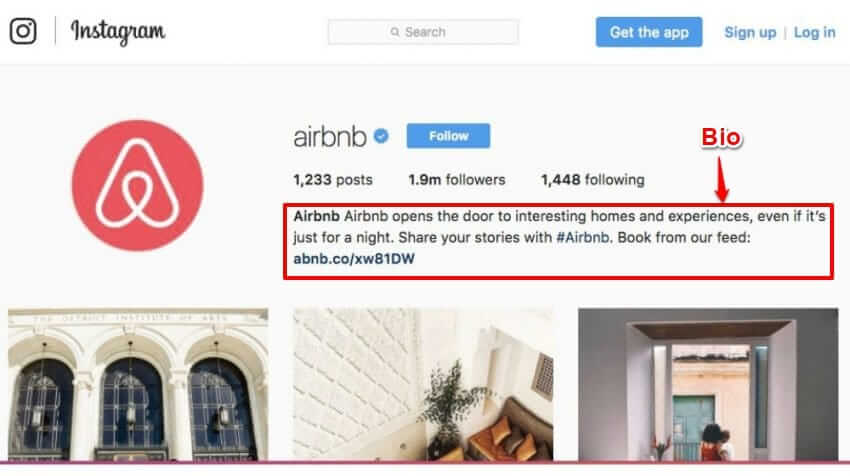Follow the airbnb account
This screenshot has width=850, height=476.
pos(448,136)
